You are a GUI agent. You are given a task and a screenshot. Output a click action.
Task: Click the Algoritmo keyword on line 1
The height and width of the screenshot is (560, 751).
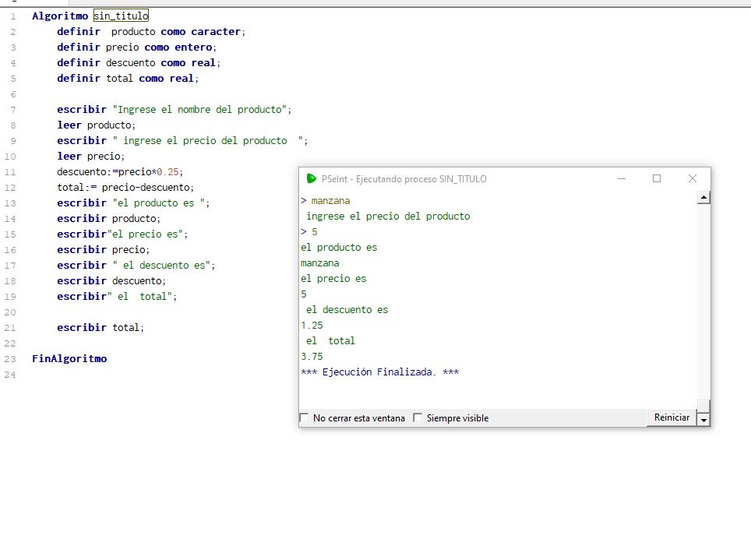tap(59, 16)
